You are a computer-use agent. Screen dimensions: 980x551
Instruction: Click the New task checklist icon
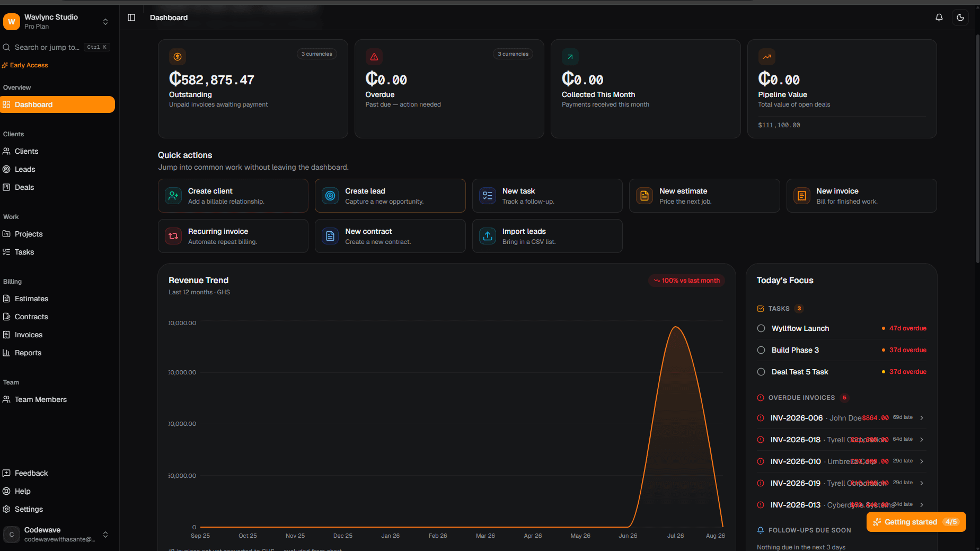(488, 196)
